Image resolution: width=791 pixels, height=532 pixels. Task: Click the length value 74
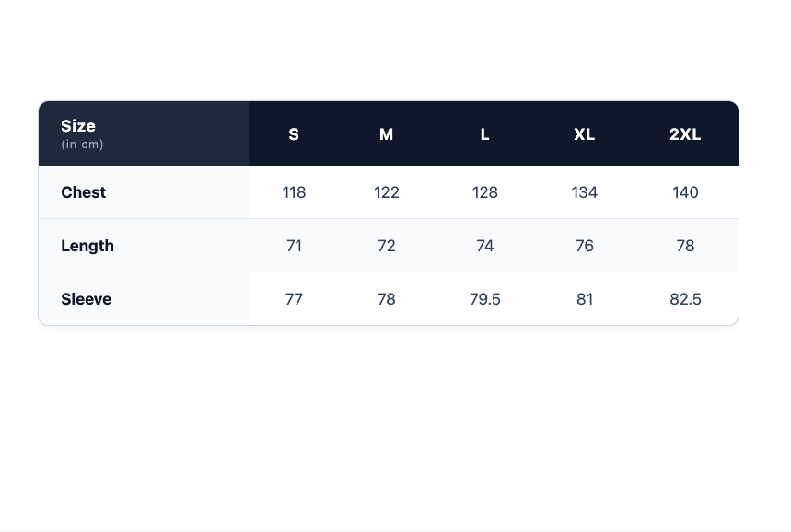click(484, 246)
